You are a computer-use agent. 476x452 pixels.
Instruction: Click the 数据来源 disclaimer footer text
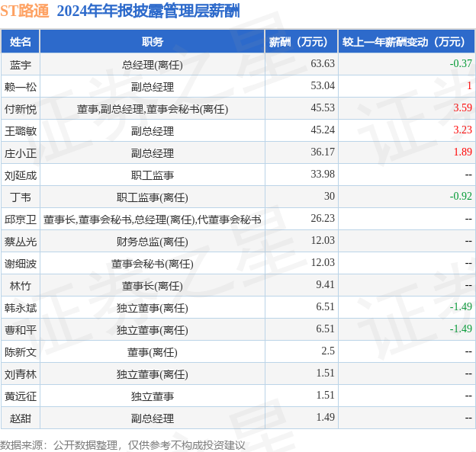click(x=122, y=445)
